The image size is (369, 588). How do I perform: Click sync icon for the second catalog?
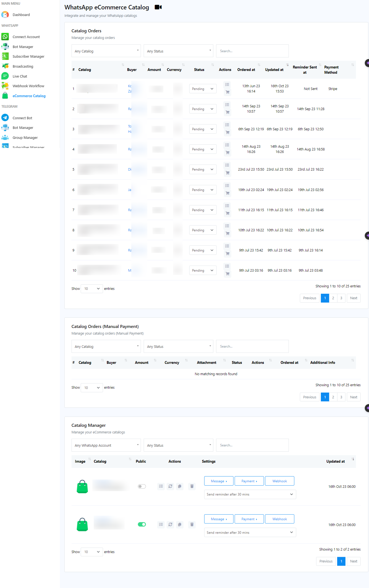[x=170, y=525]
